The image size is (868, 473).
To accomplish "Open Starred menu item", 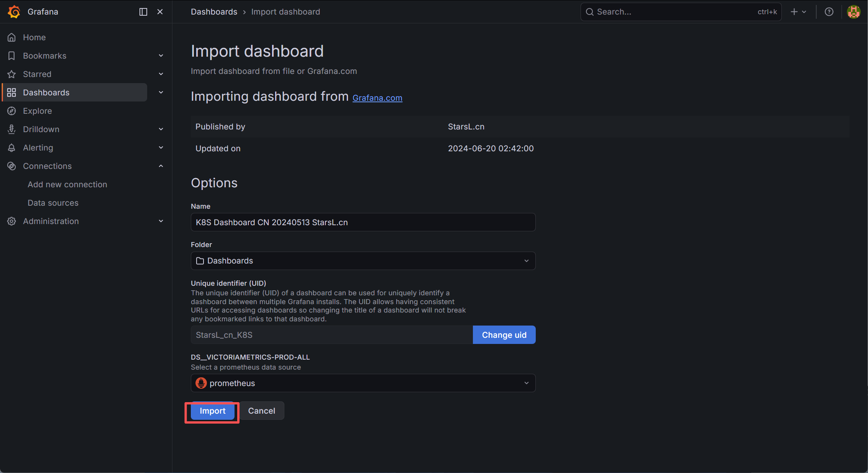I will [x=37, y=74].
